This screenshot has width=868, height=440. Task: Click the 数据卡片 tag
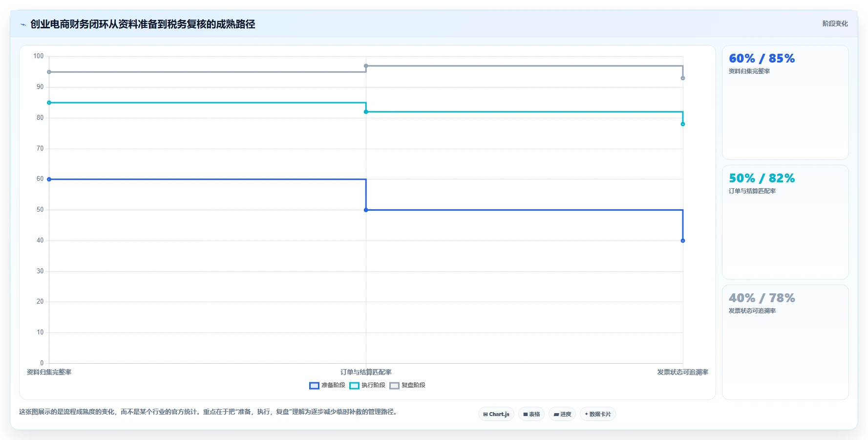pos(598,414)
